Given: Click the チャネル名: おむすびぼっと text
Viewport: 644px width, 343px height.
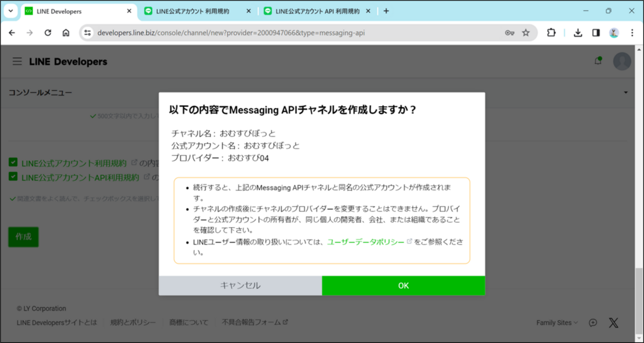Looking at the screenshot, I should click(x=223, y=133).
